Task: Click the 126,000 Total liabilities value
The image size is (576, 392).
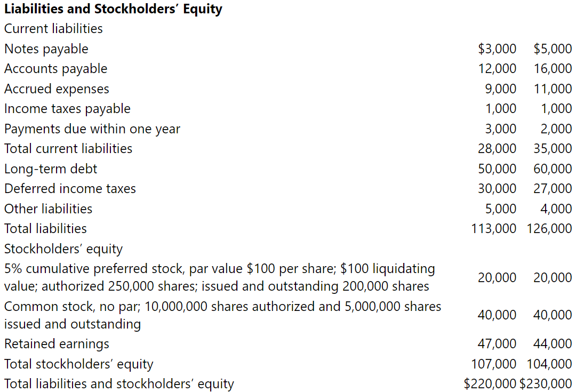Action: point(549,229)
